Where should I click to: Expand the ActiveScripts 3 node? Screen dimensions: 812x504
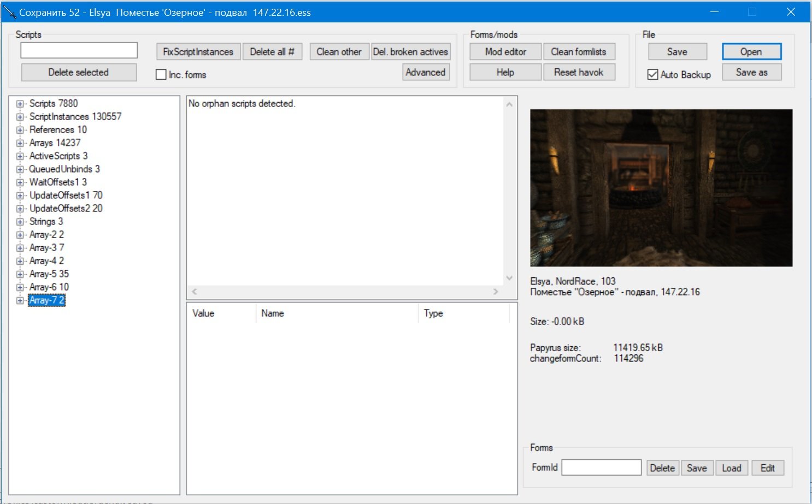(x=20, y=156)
